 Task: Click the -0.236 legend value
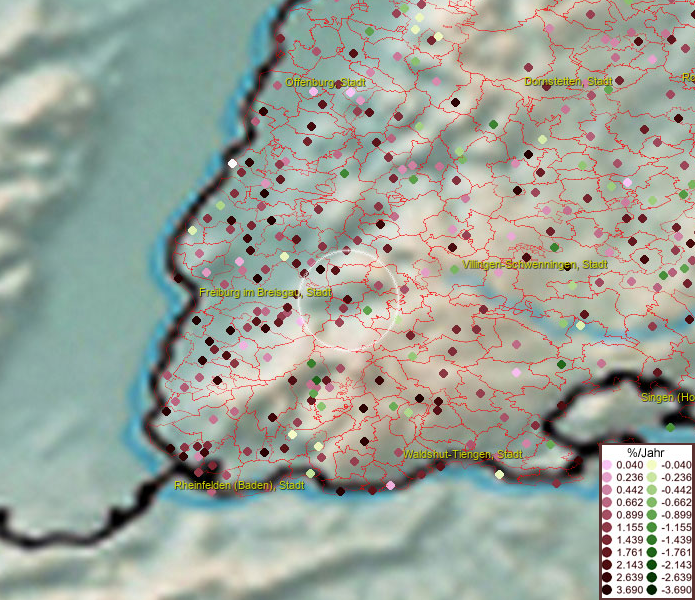676,477
